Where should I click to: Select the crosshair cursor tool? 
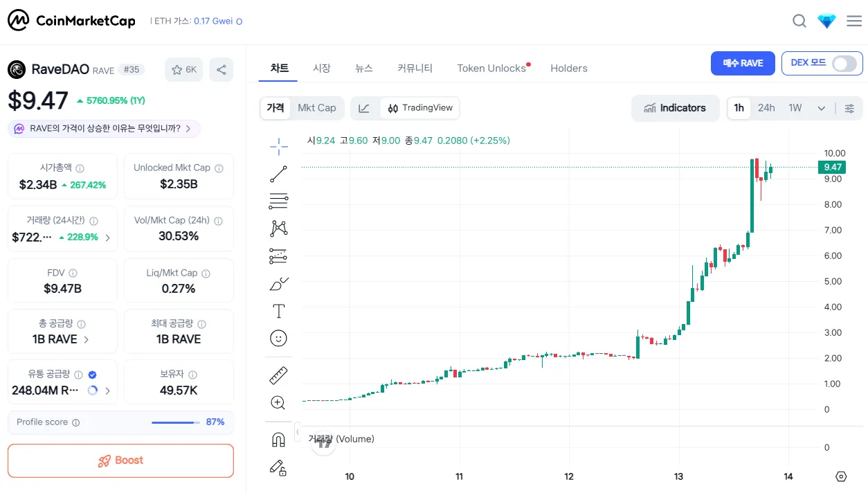click(278, 146)
